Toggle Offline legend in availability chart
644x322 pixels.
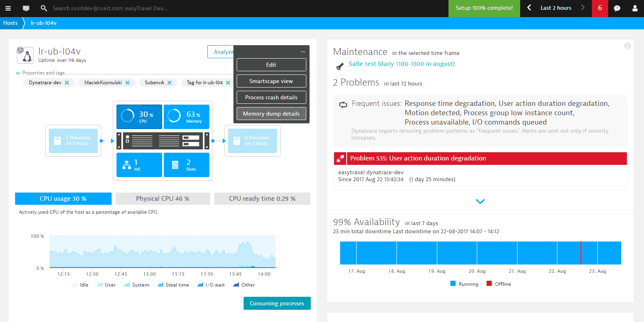click(x=499, y=284)
